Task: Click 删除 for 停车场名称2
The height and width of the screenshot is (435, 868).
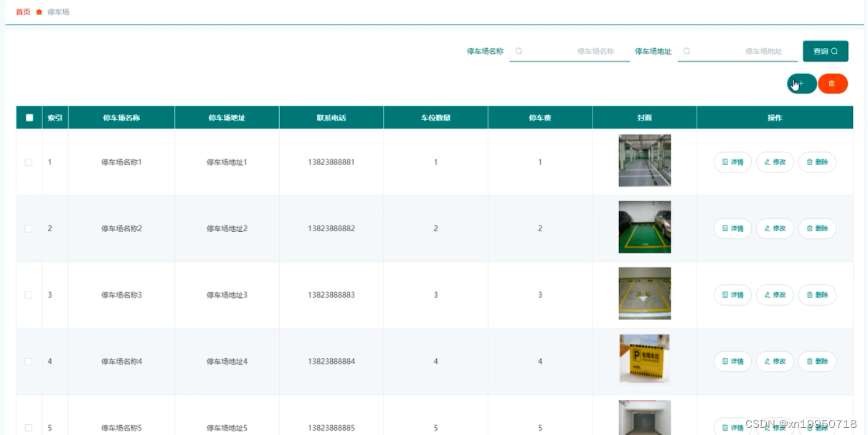Action: click(x=817, y=228)
